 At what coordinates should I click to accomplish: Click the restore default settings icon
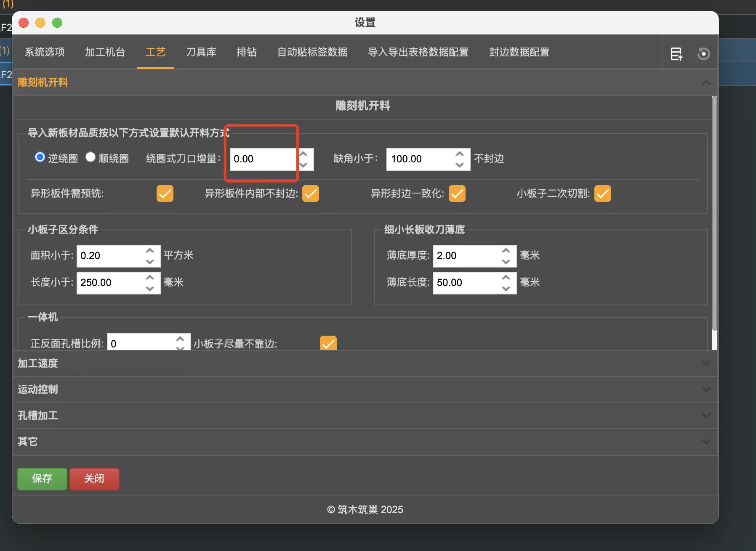703,53
